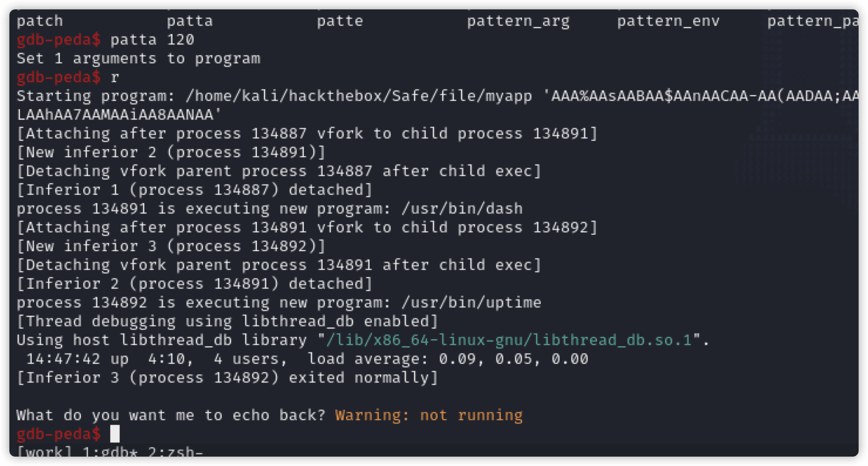Click 'Set 1 arguments to program' line
The width and height of the screenshot is (868, 466).
pyautogui.click(x=138, y=59)
